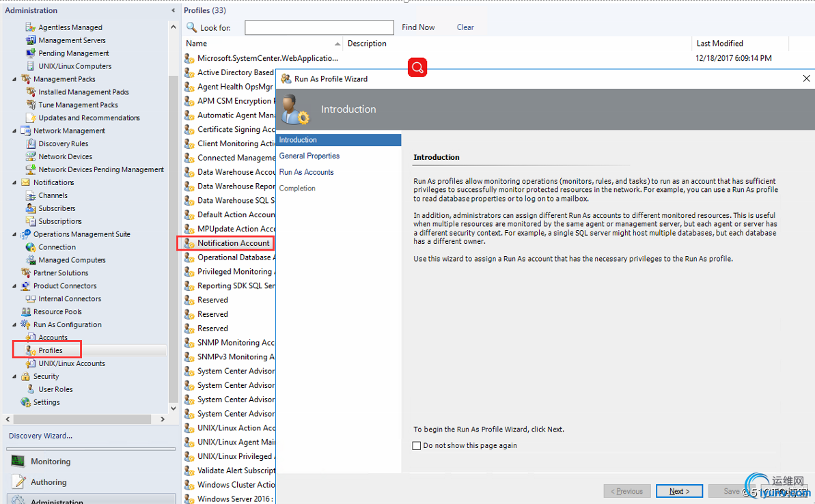Click the Notification Account profile icon

[189, 242]
